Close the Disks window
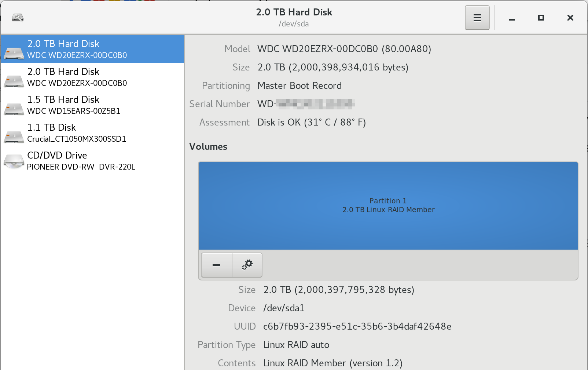Image resolution: width=588 pixels, height=370 pixels. point(570,18)
